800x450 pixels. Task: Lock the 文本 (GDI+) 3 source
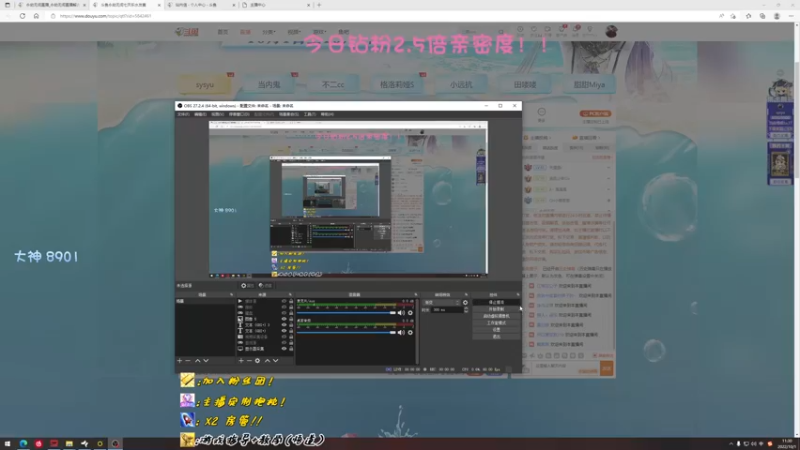pyautogui.click(x=291, y=324)
